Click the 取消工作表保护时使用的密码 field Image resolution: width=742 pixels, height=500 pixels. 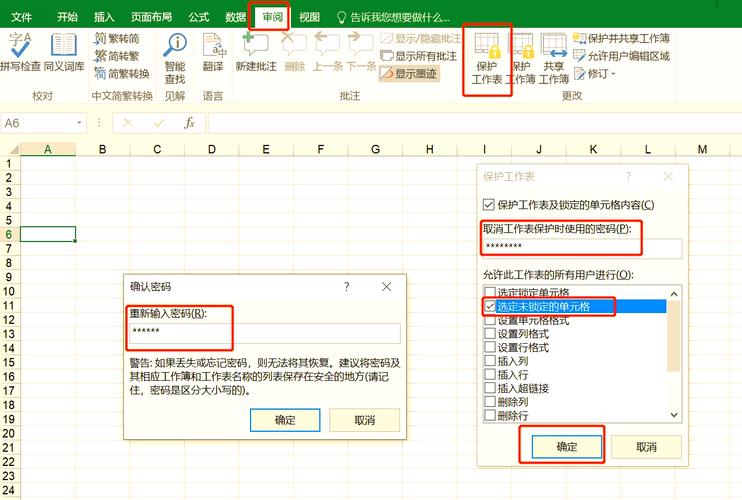582,248
